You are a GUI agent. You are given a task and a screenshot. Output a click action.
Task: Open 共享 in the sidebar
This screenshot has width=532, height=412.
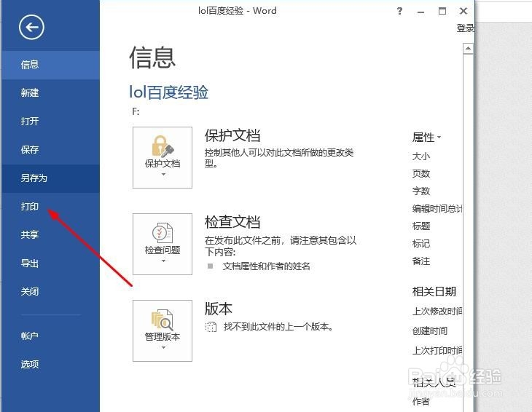[50, 235]
